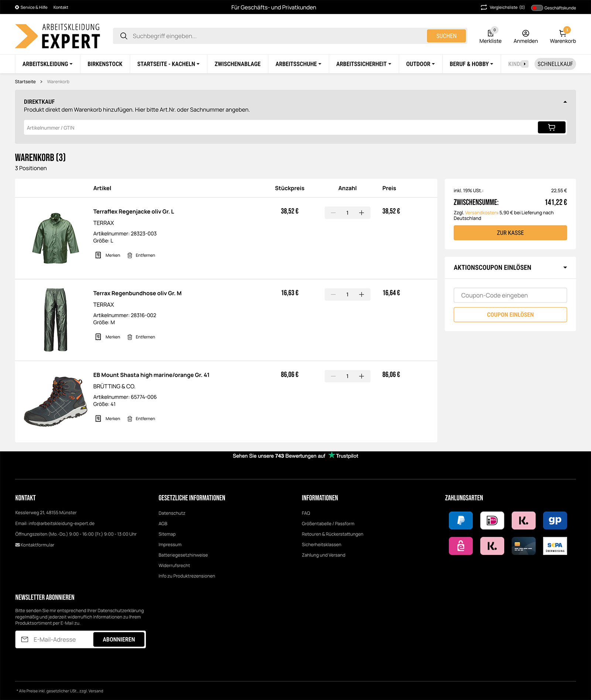Click the SEPA Überweisung icon
This screenshot has width=591, height=700.
pos(555,546)
